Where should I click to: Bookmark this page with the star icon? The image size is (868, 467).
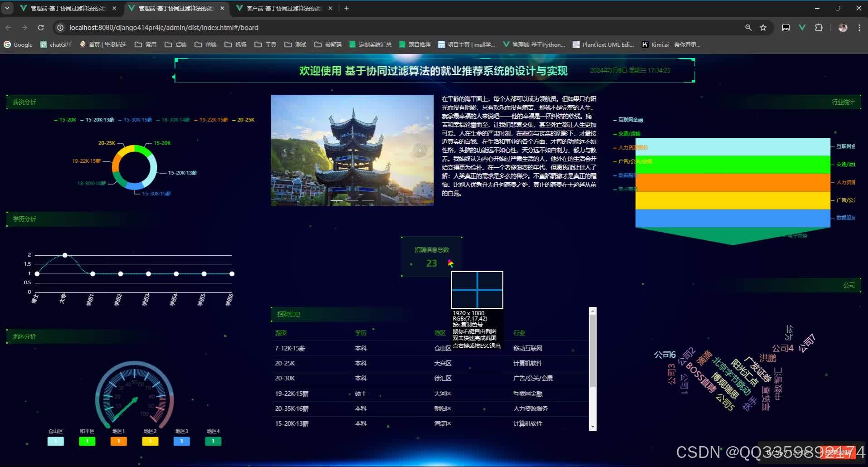tap(763, 28)
